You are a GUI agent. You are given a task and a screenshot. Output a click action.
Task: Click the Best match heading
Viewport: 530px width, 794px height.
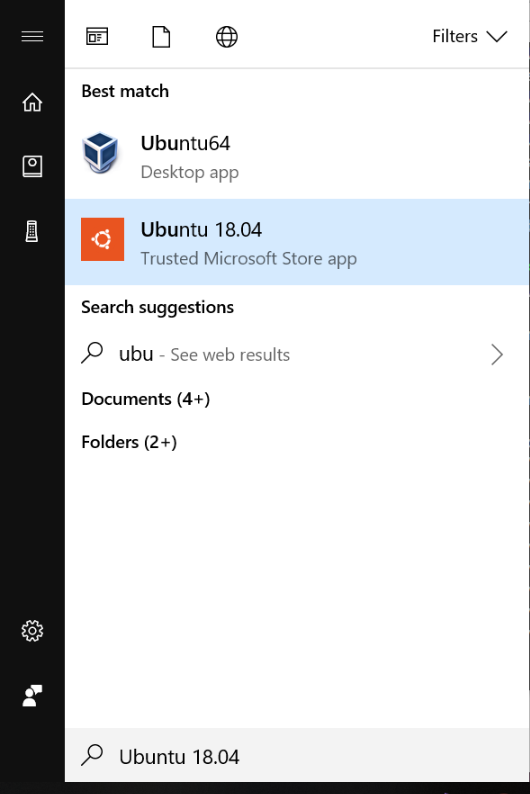pos(125,91)
